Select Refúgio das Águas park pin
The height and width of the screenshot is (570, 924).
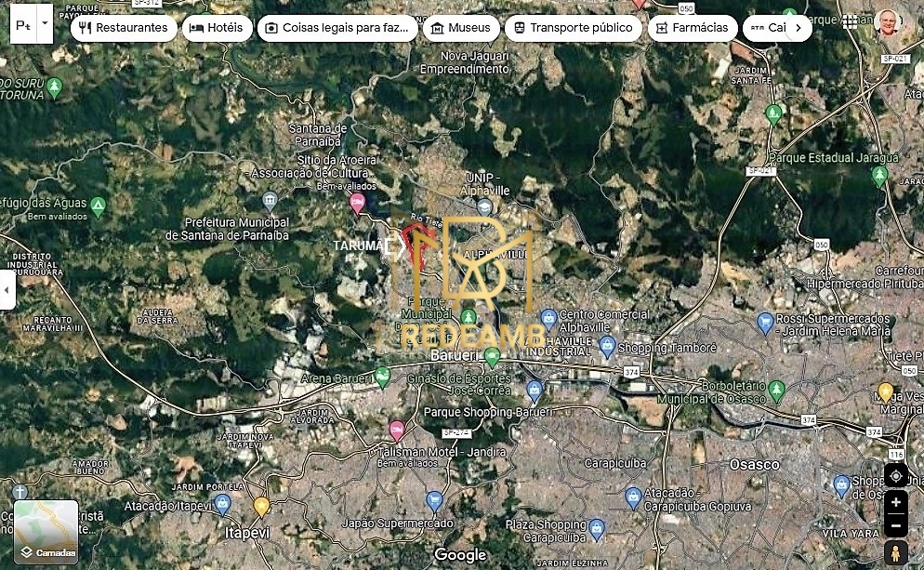coord(98,206)
